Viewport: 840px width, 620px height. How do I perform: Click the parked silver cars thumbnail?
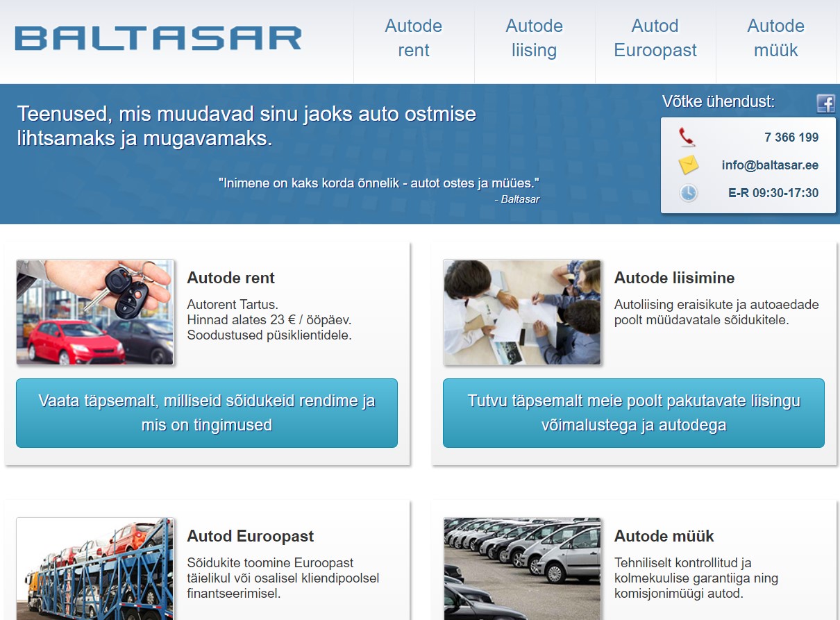click(x=522, y=569)
